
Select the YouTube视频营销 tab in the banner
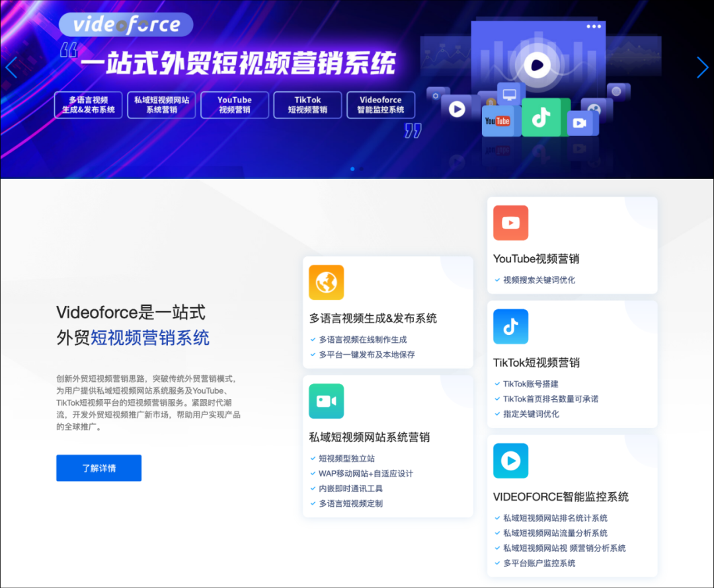pos(234,104)
